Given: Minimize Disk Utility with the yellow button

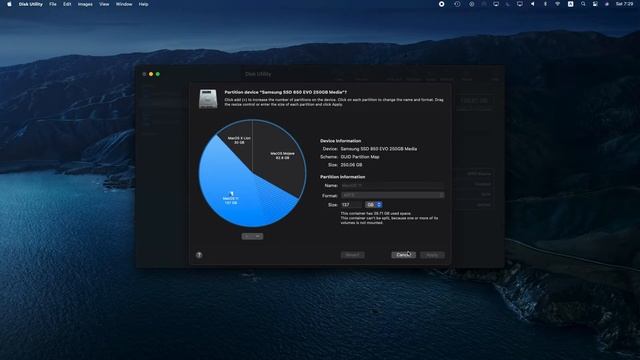Looking at the screenshot, I should (x=151, y=74).
